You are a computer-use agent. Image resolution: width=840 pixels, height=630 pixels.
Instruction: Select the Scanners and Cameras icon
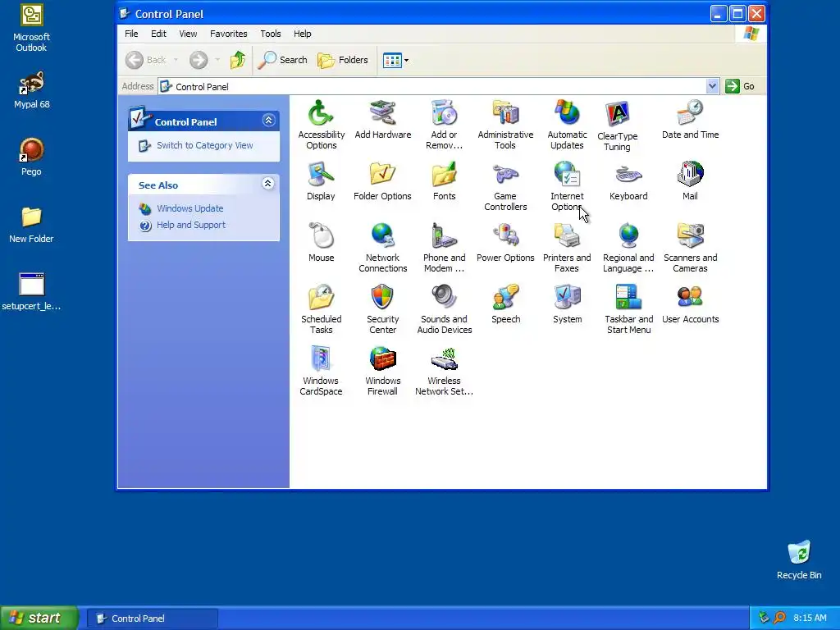click(690, 248)
